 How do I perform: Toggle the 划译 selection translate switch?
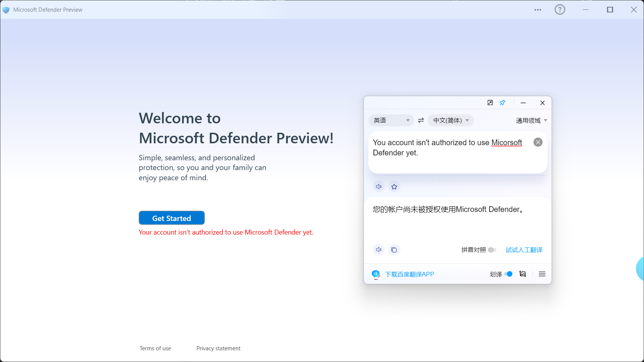[x=508, y=274]
